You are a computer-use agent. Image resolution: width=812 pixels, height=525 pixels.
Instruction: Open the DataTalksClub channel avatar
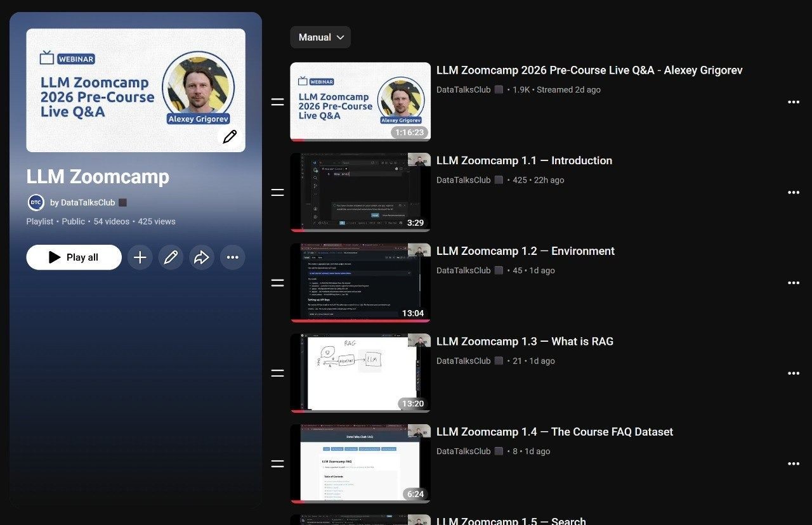36,202
